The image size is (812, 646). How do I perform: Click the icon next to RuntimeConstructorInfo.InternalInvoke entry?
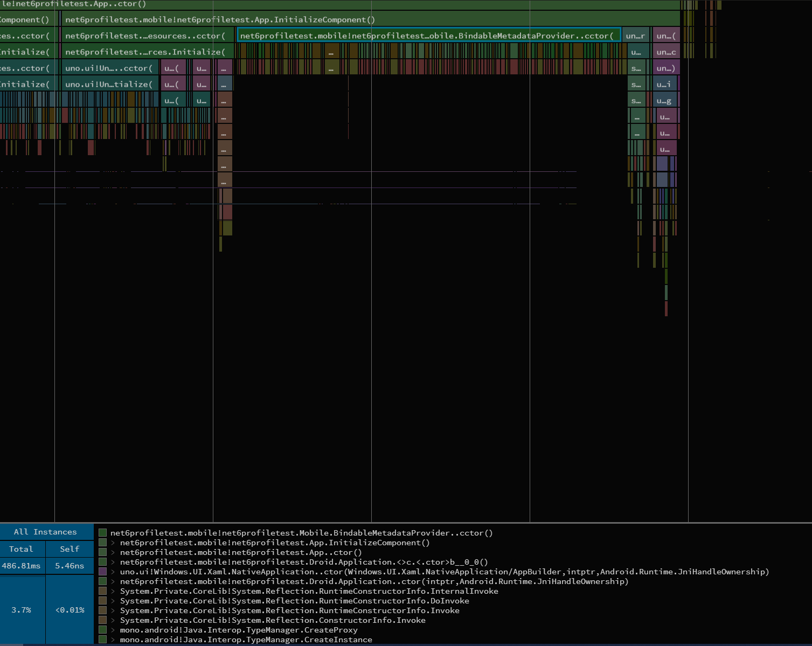coord(102,591)
